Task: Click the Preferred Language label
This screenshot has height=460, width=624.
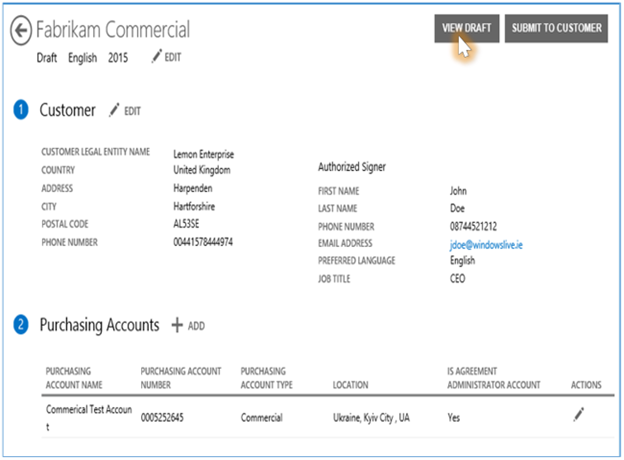Action: click(x=357, y=261)
